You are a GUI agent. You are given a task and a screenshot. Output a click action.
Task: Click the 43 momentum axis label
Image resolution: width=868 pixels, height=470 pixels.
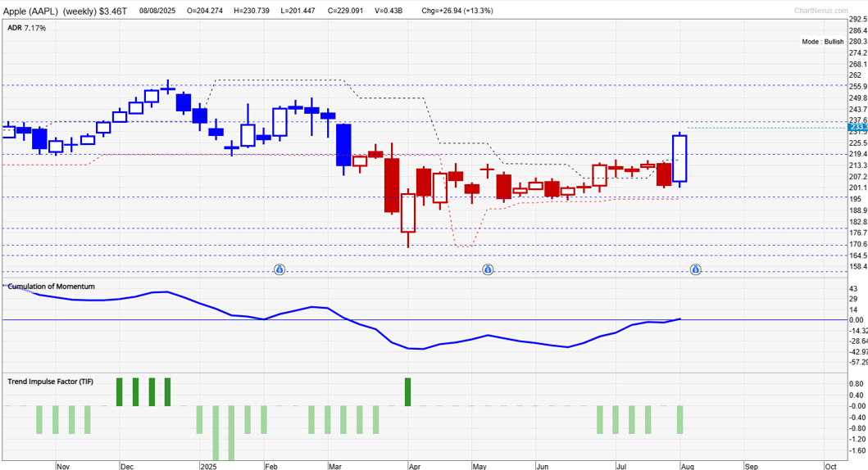click(853, 289)
